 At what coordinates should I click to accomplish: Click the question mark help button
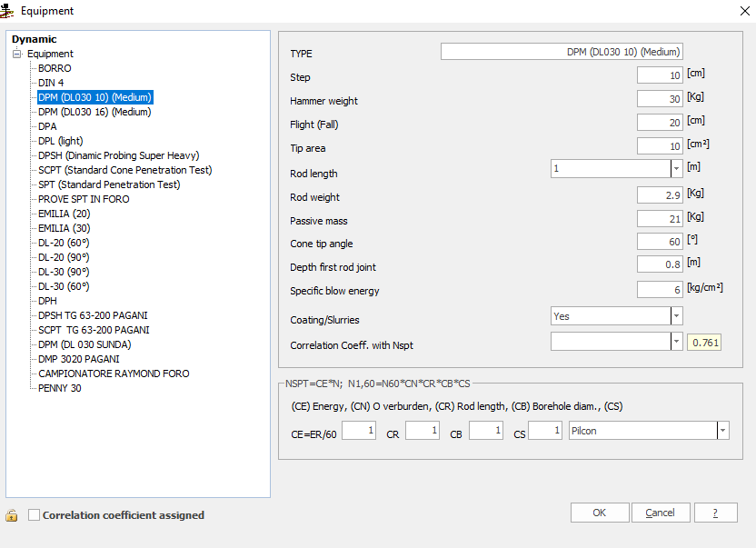715,513
